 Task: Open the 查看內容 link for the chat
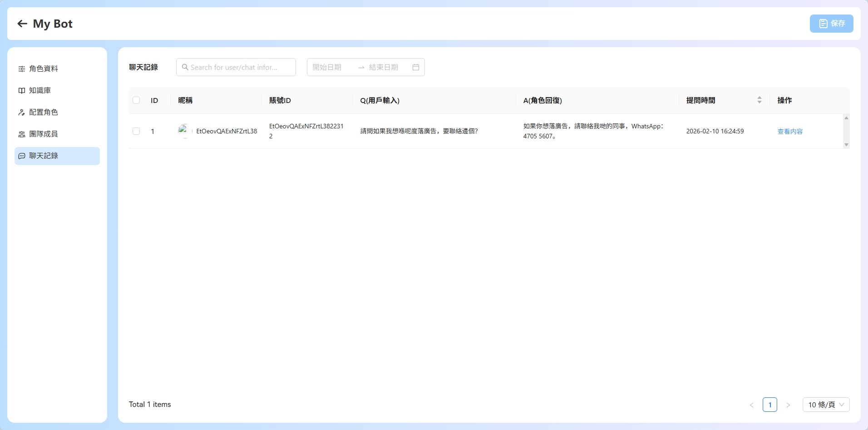coord(790,132)
